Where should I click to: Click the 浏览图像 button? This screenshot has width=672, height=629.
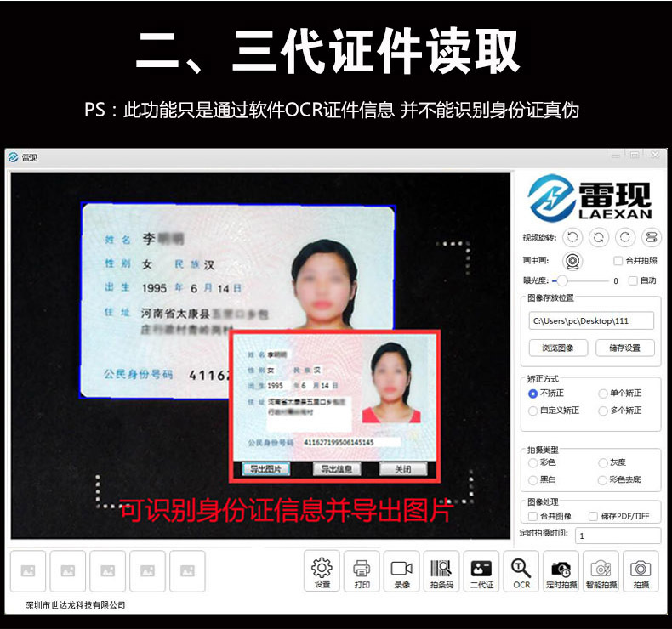tap(558, 348)
